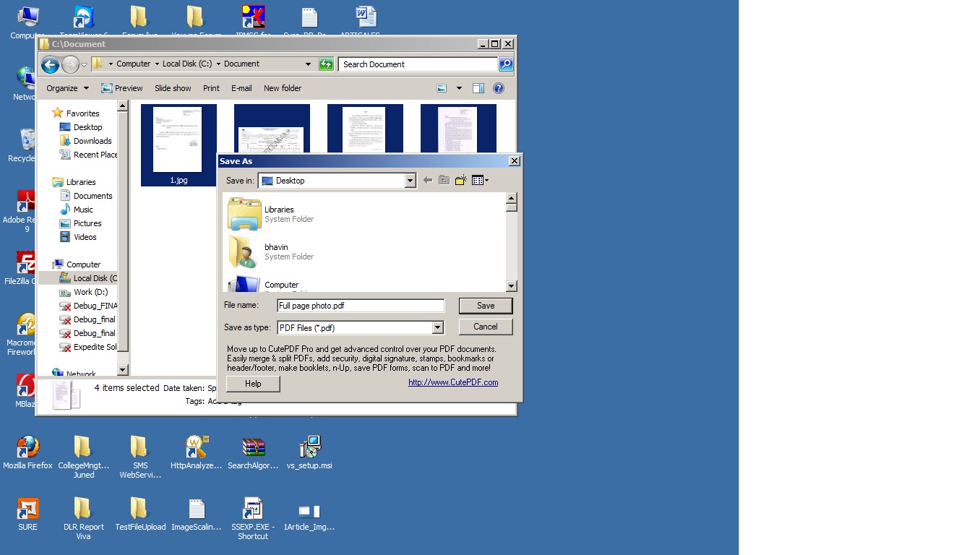Open the vs_setup.msi desktop icon

(x=309, y=453)
